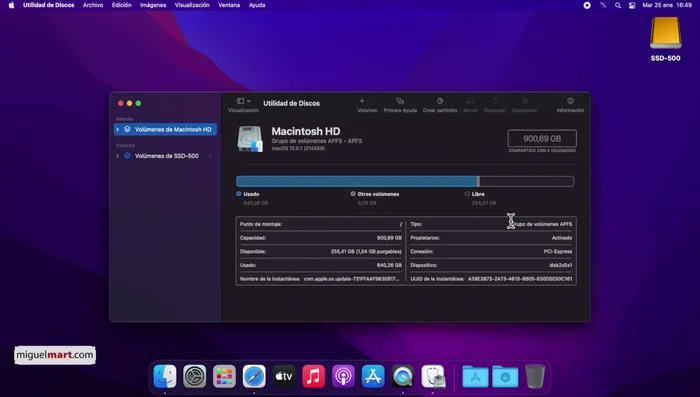Click the 'Grupo de volúmenes APFS • APFS' subtitle
This screenshot has height=397, width=700.
click(x=317, y=141)
